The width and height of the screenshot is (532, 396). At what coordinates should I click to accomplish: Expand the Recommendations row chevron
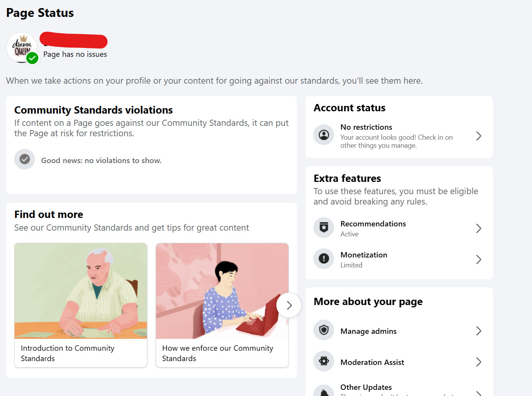pyautogui.click(x=478, y=228)
